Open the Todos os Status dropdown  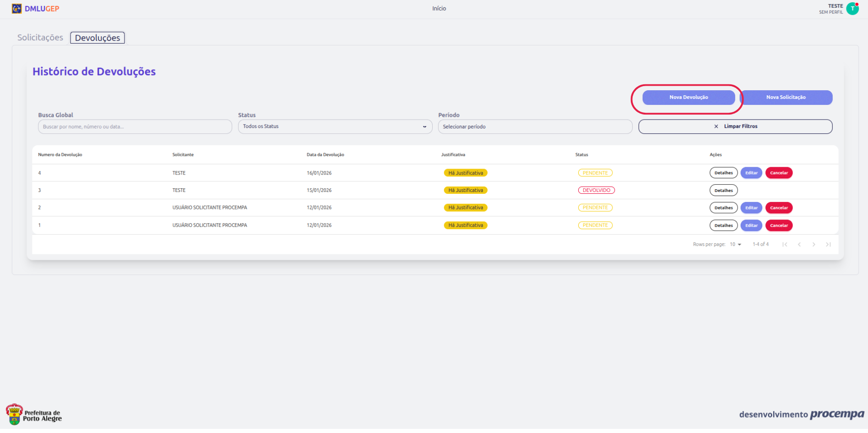(x=335, y=126)
